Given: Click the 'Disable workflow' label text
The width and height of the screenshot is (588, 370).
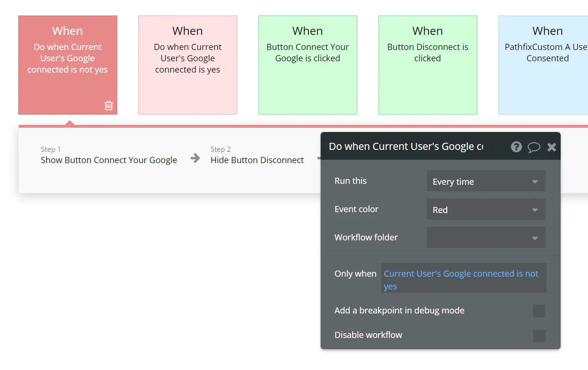Looking at the screenshot, I should click(x=369, y=335).
